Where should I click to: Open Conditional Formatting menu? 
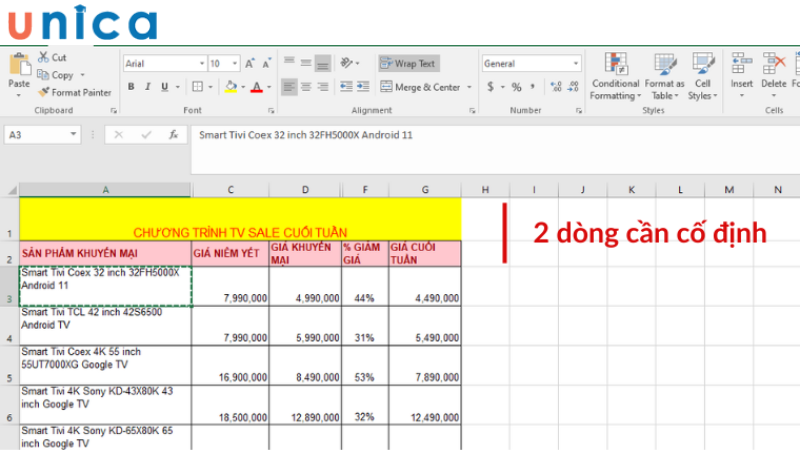click(615, 76)
